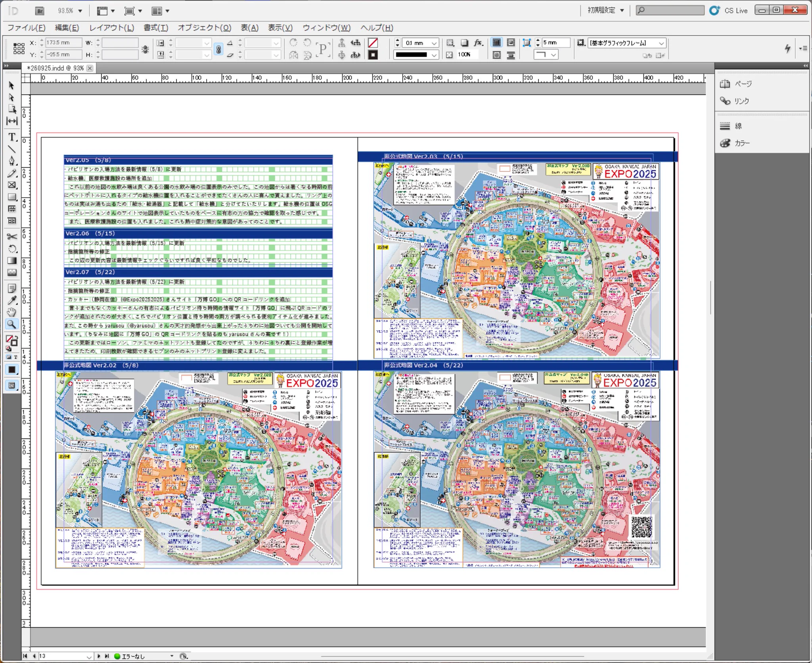Pick a reference point on the proxy grid
Screen dimensions: 812x663
[19, 48]
